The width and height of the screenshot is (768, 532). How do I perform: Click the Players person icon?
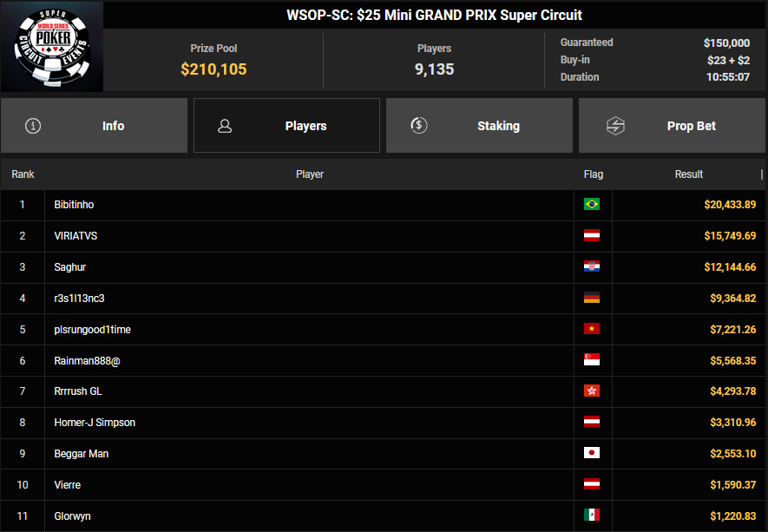pos(225,126)
